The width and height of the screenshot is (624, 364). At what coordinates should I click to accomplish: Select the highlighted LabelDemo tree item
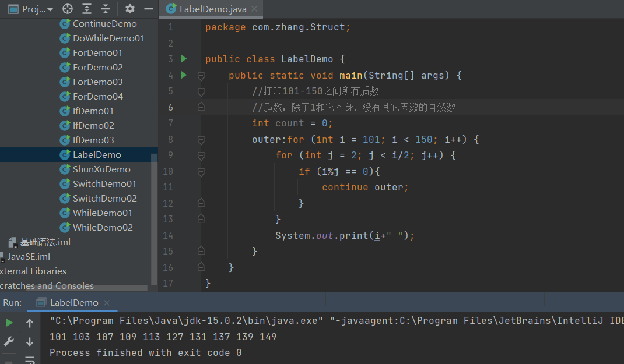pyautogui.click(x=79, y=154)
